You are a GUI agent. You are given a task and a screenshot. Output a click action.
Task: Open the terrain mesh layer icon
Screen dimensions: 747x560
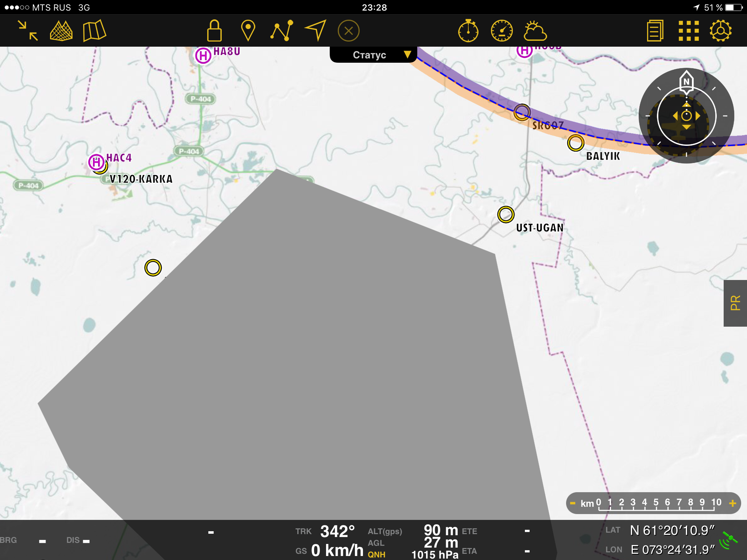[61, 31]
